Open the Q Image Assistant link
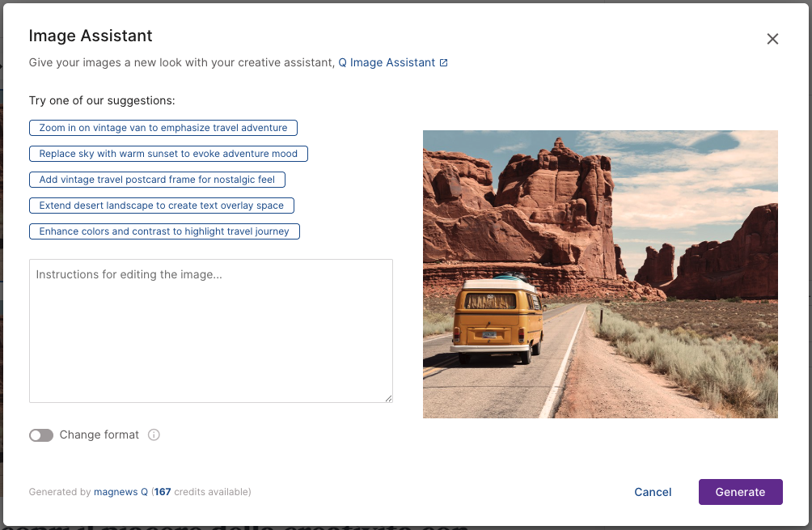 [x=387, y=62]
